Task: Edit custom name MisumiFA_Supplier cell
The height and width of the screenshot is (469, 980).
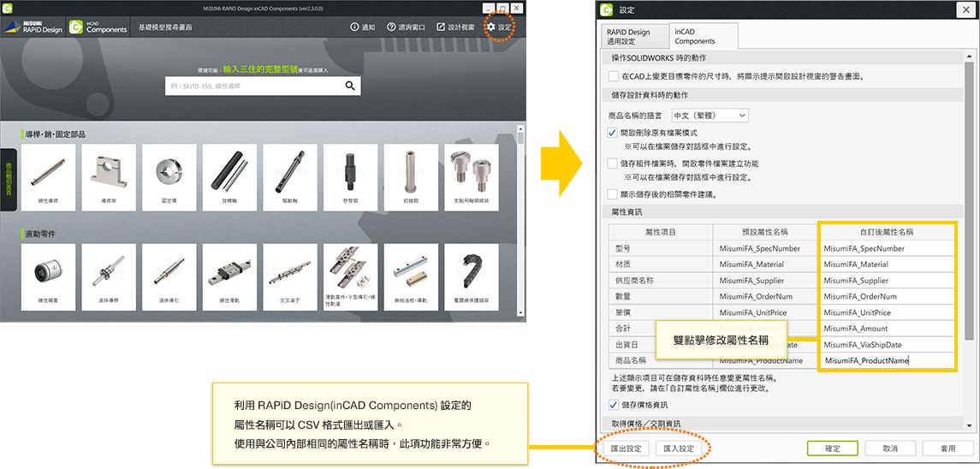Action: click(x=887, y=280)
